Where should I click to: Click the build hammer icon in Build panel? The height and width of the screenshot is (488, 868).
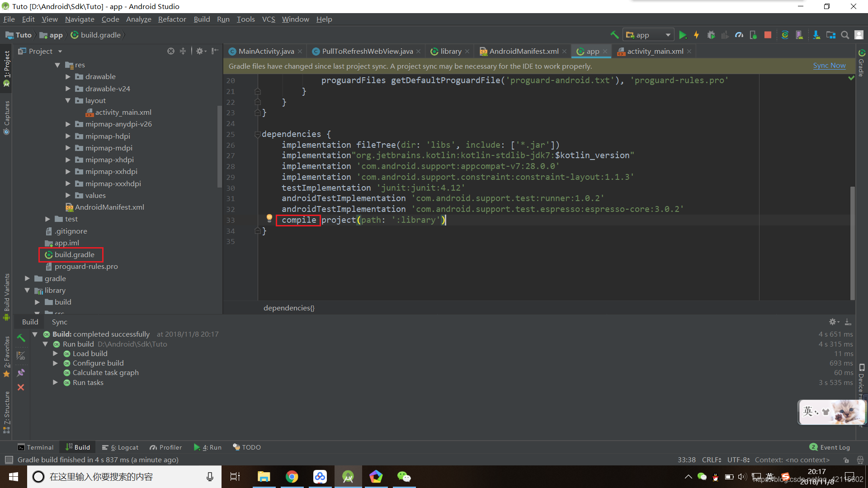(x=21, y=338)
